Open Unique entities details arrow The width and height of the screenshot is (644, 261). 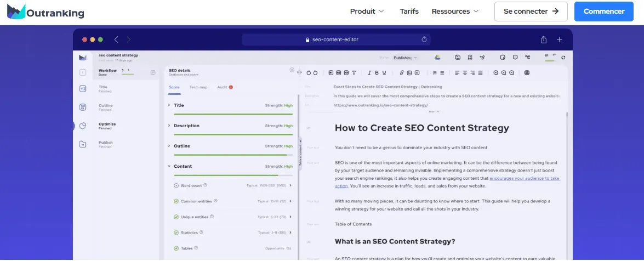pyautogui.click(x=291, y=217)
